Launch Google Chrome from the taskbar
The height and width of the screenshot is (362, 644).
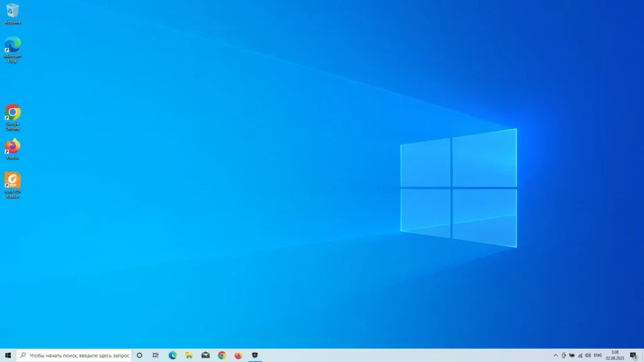[222, 355]
